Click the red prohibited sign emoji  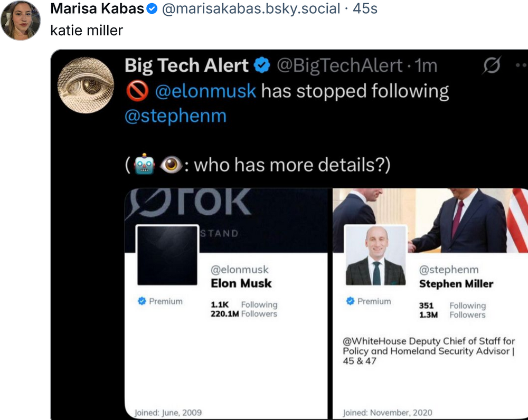136,92
